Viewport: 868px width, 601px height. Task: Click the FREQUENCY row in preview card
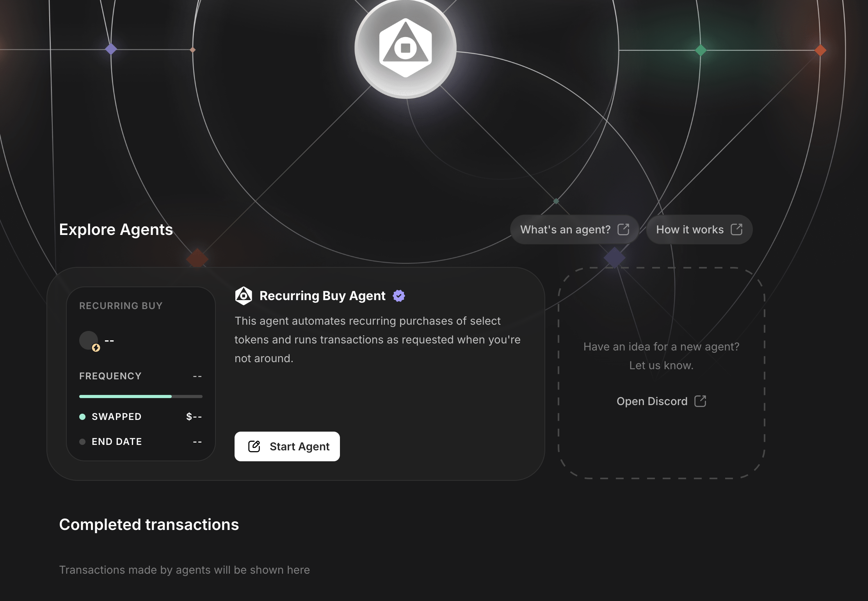coord(141,376)
